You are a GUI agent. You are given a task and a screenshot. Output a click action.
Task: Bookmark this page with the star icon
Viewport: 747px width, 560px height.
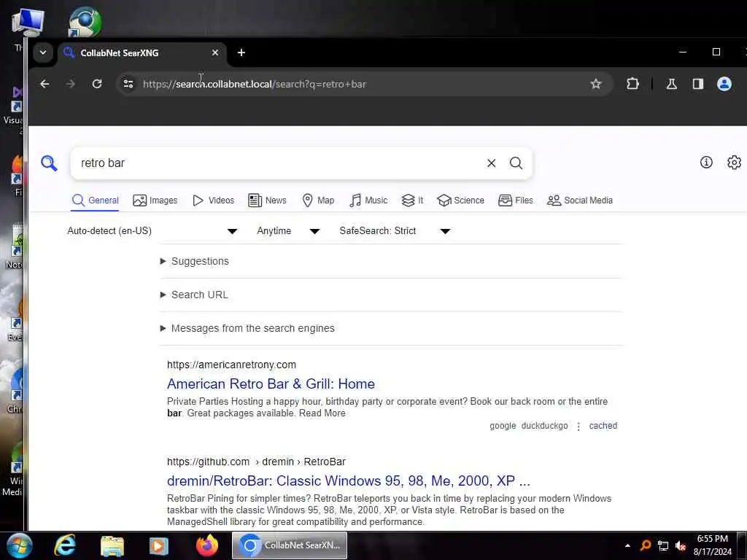point(595,84)
